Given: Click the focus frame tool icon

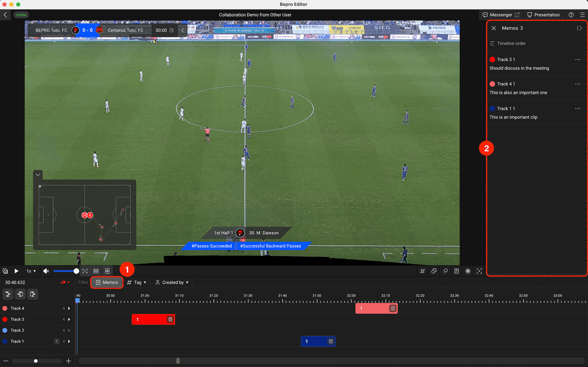Looking at the screenshot, I should [x=479, y=271].
